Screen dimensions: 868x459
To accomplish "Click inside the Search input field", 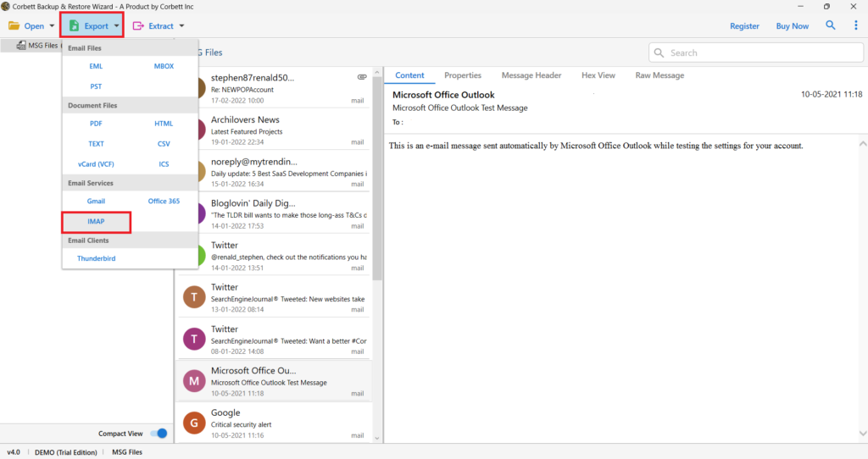I will [x=755, y=53].
